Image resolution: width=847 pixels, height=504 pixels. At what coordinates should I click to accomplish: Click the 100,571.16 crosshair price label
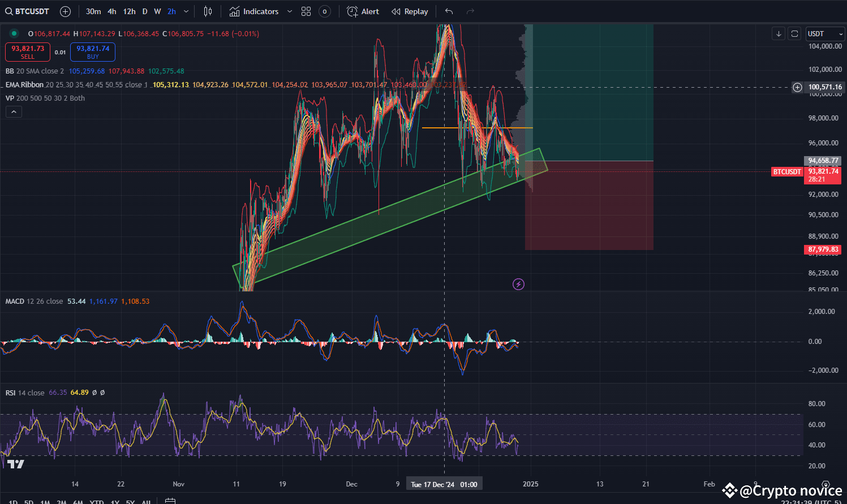tap(825, 87)
